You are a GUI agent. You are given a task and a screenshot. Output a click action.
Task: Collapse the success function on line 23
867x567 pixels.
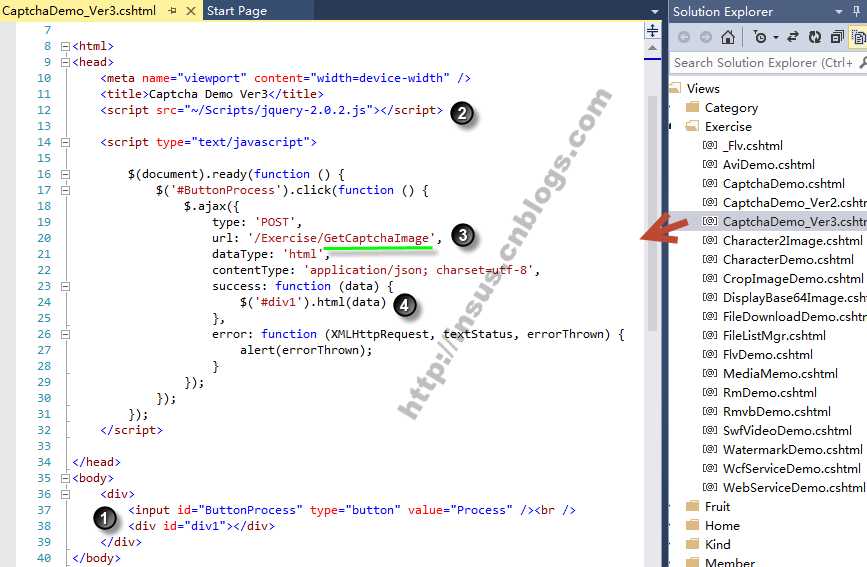(65, 287)
